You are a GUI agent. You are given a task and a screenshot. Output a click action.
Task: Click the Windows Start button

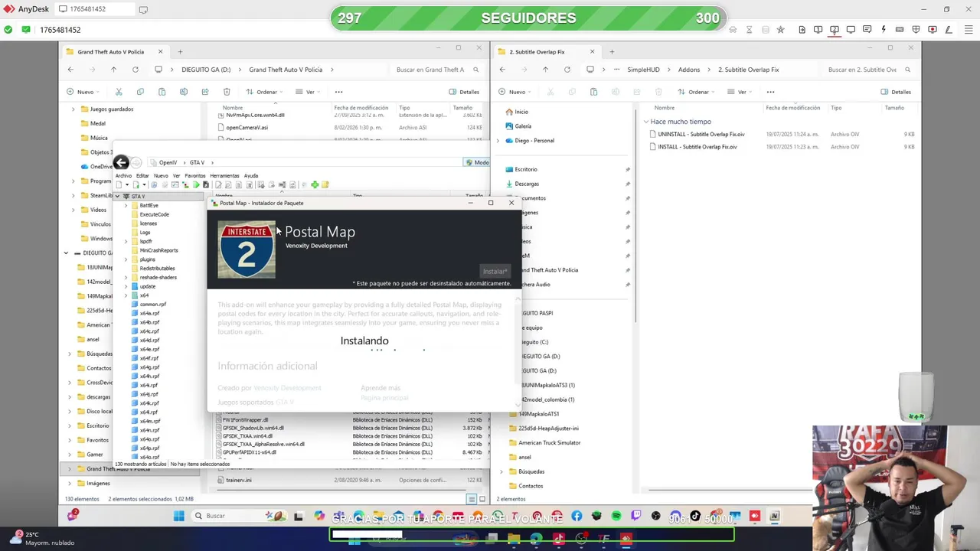point(178,516)
